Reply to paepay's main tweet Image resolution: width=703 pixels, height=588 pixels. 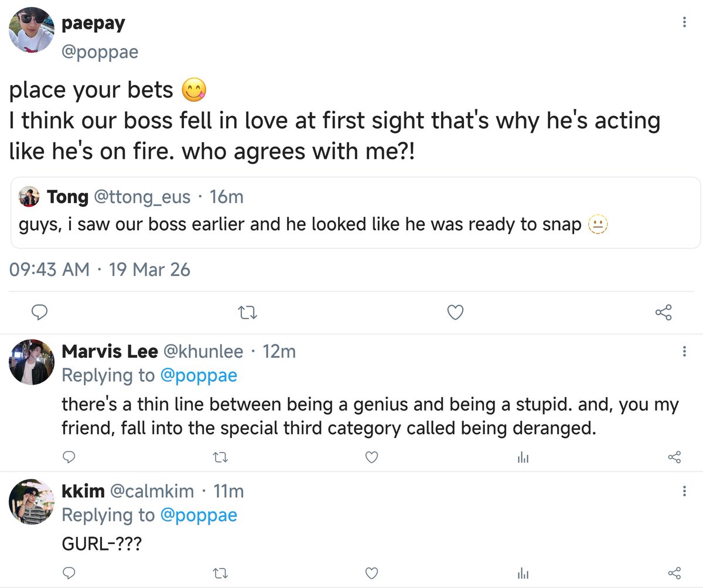[x=39, y=313]
